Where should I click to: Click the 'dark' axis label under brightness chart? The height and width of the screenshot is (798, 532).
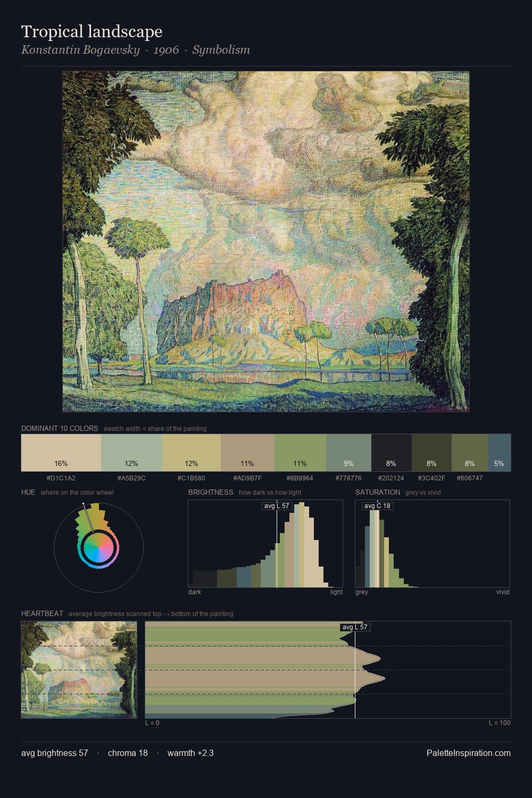tap(195, 592)
